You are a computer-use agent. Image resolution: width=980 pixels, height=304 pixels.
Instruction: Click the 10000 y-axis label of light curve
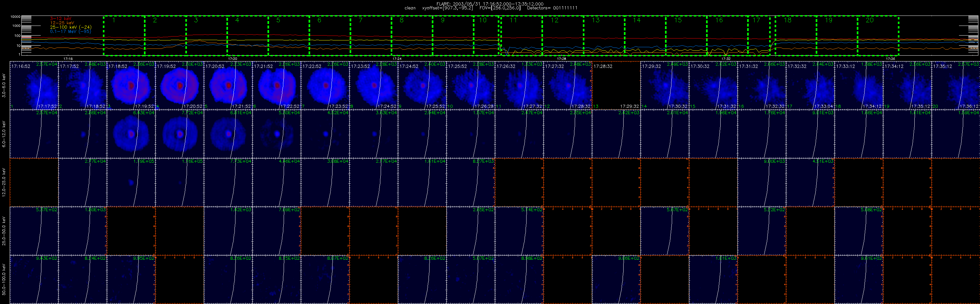coord(15,17)
